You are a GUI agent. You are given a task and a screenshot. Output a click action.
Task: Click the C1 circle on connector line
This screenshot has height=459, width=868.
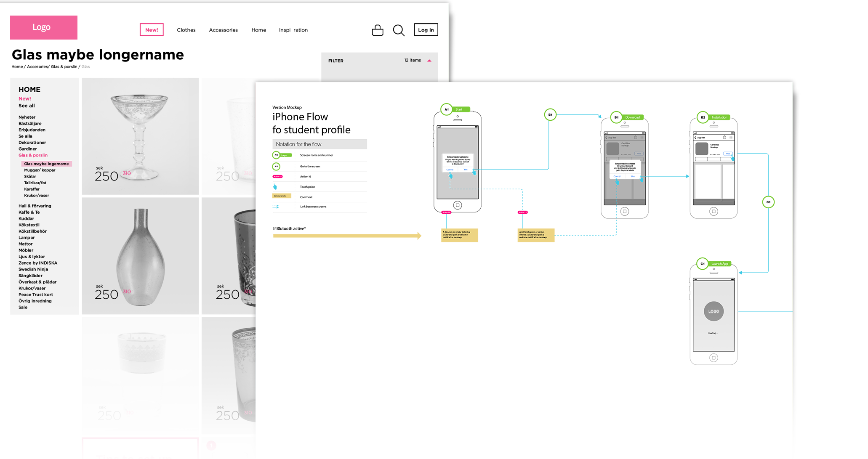click(x=768, y=202)
